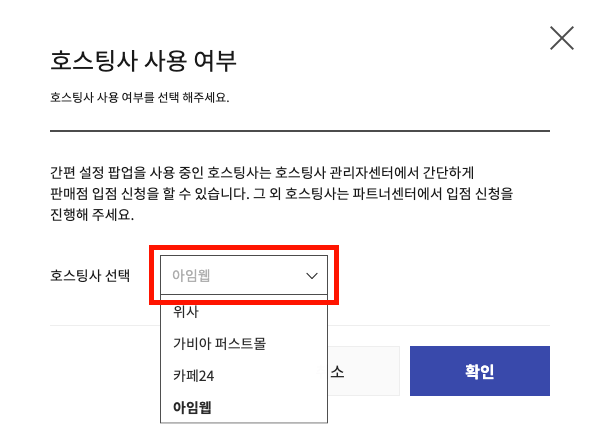Click the gray 아임웹 placeholder text
Image resolution: width=600 pixels, height=446 pixels.
pos(191,275)
